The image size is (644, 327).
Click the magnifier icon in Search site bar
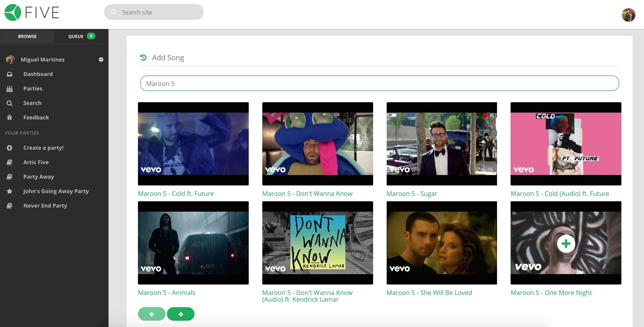click(114, 12)
